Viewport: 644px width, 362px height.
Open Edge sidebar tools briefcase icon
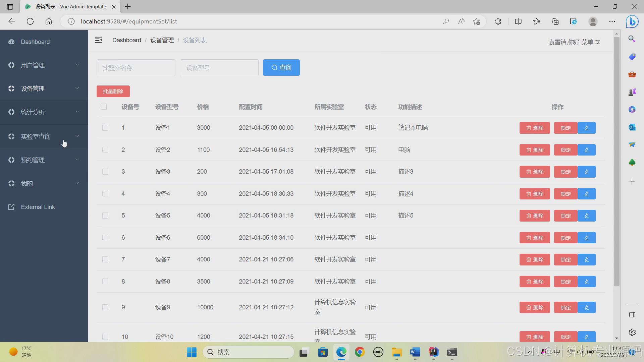632,74
